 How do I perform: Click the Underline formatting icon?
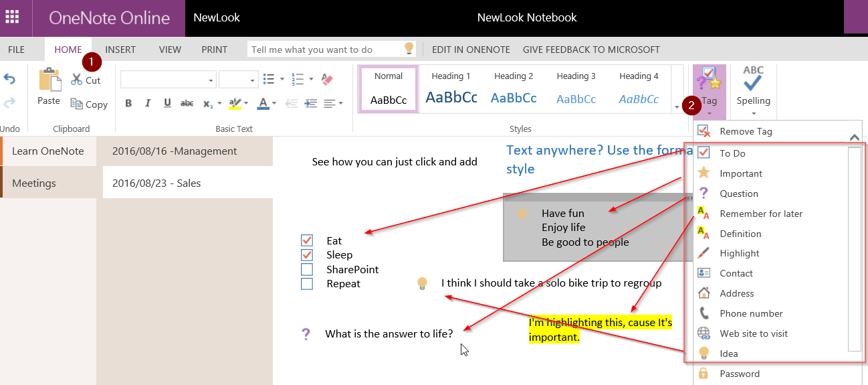click(x=167, y=103)
